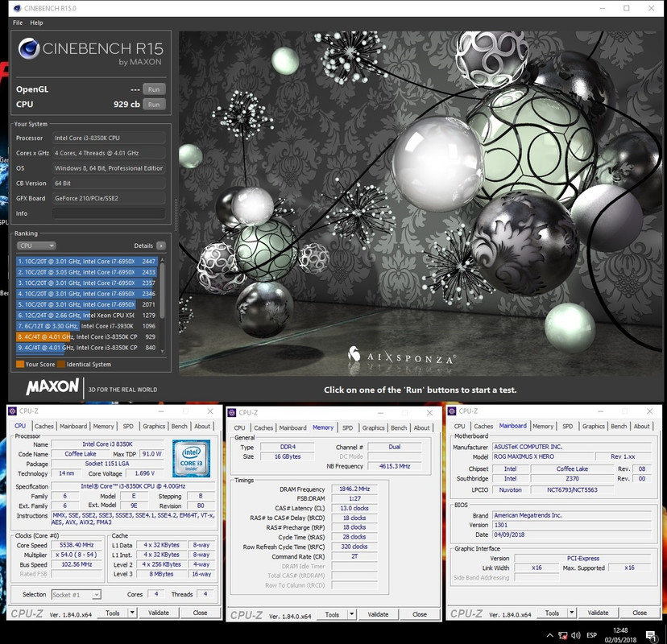Open CPU tab in middle CPU-Z window
The image size is (667, 644).
pos(239,427)
